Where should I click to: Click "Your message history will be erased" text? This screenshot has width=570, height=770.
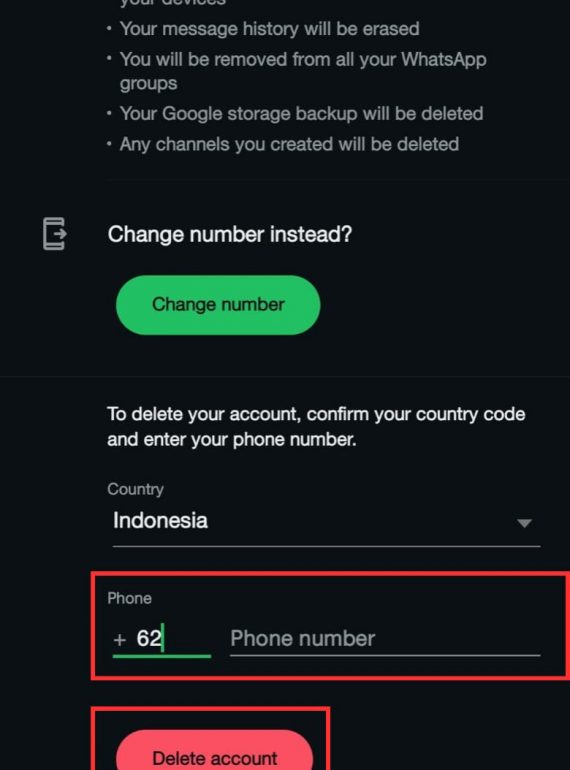pyautogui.click(x=270, y=29)
